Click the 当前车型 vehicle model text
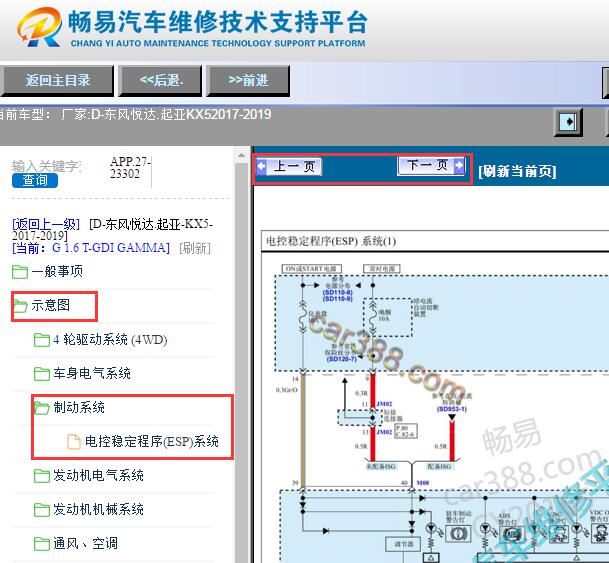609x563 pixels. click(136, 114)
